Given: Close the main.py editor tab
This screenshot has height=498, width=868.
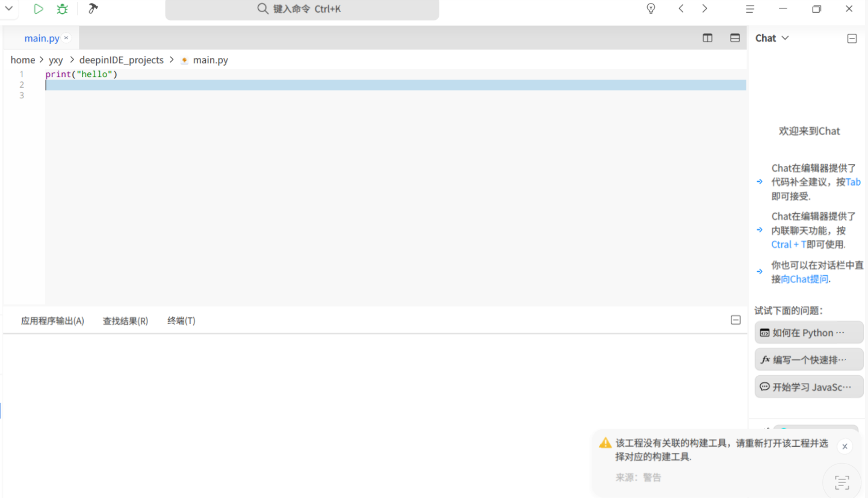Looking at the screenshot, I should [66, 38].
